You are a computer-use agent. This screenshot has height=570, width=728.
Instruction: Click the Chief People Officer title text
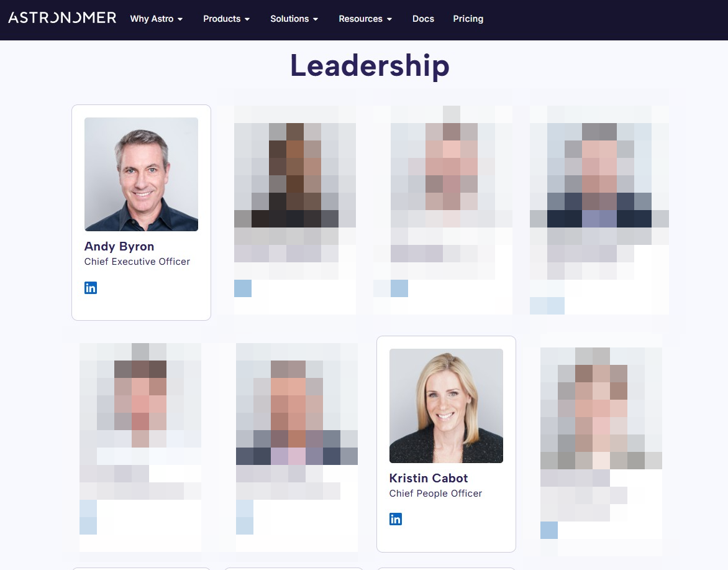pyautogui.click(x=435, y=494)
